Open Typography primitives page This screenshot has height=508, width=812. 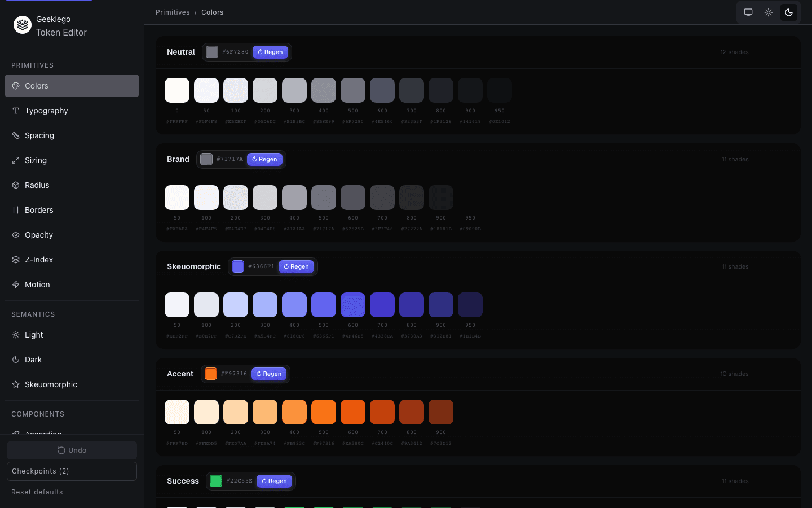[72, 111]
